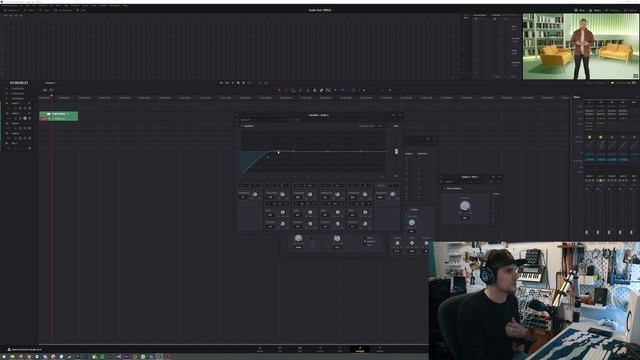
Task: Open Band 6 filter shape dropdown
Action: click(x=393, y=186)
